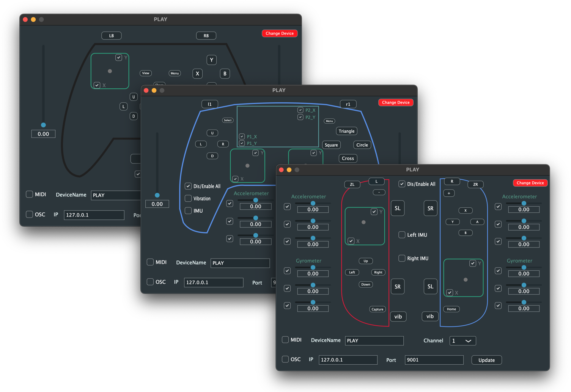Click Change Device in the back window
Viewport: 571px width, 392px height.
(280, 34)
